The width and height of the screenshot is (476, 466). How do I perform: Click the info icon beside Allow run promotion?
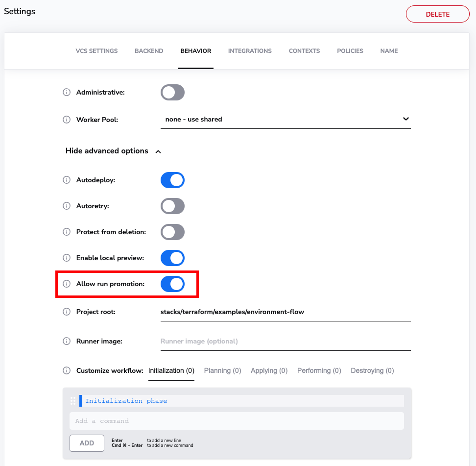[x=67, y=284]
